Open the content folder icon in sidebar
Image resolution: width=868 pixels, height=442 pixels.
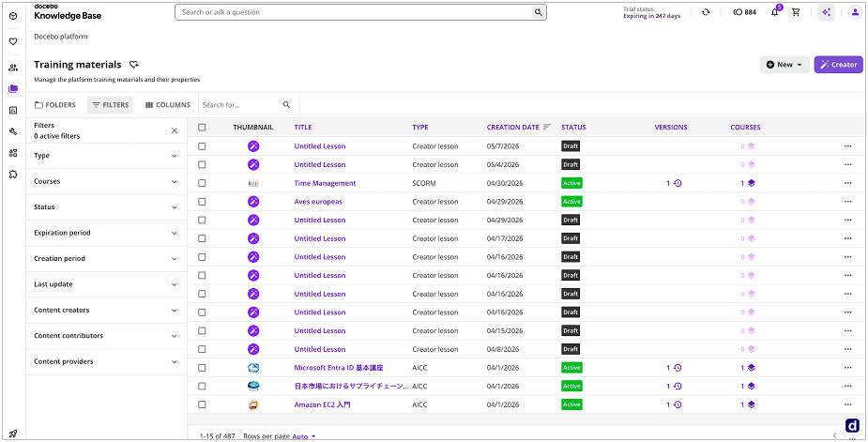[13, 88]
